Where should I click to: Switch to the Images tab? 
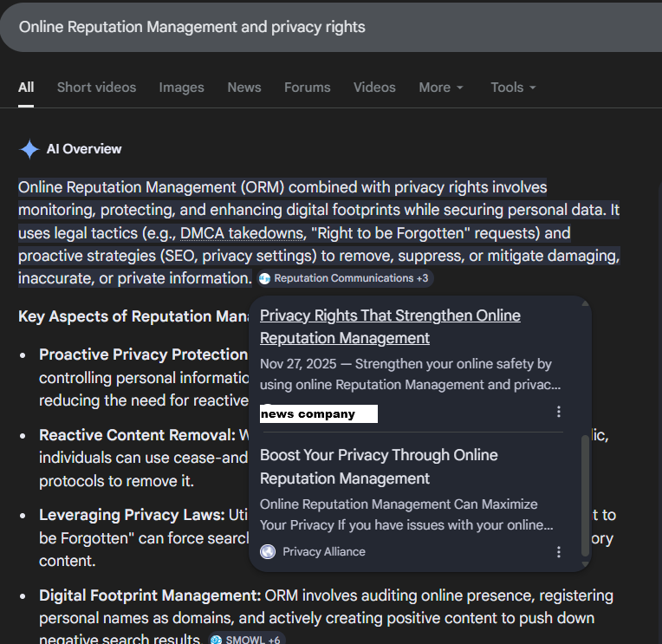182,88
